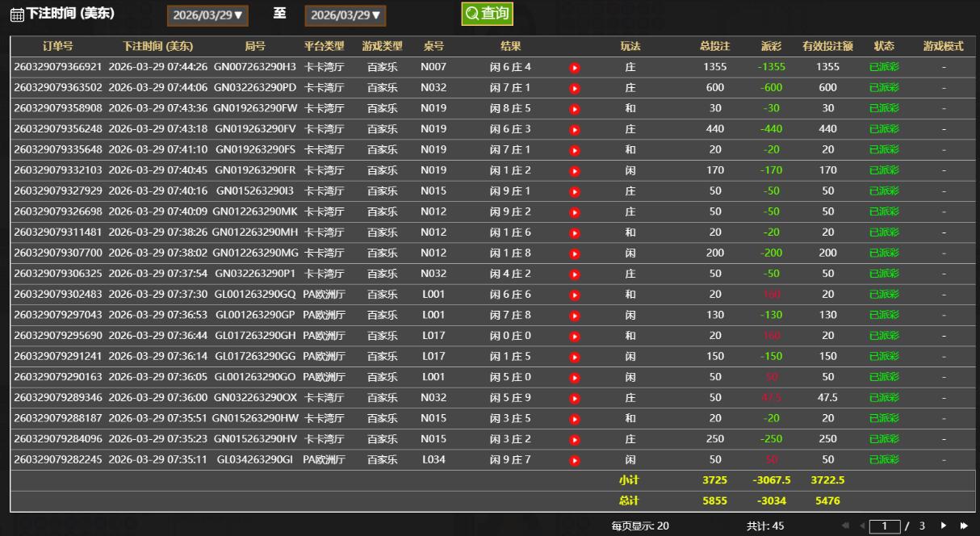Screen dimensions: 980x536
Task: Click the 状态 column header
Action: 884,46
